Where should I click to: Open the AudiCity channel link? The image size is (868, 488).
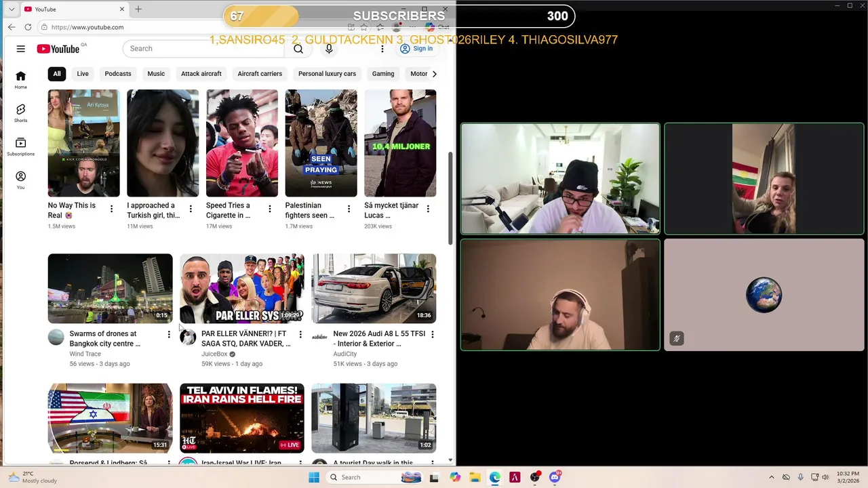[345, 354]
